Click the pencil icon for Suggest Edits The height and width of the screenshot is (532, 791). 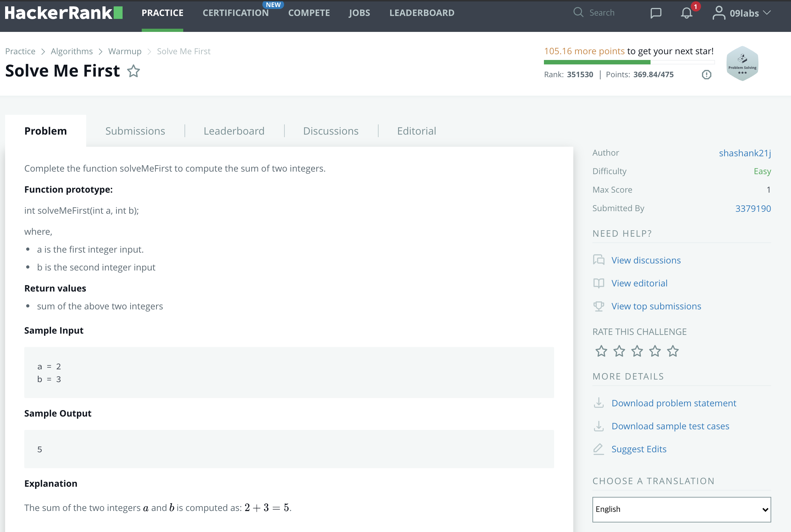599,449
